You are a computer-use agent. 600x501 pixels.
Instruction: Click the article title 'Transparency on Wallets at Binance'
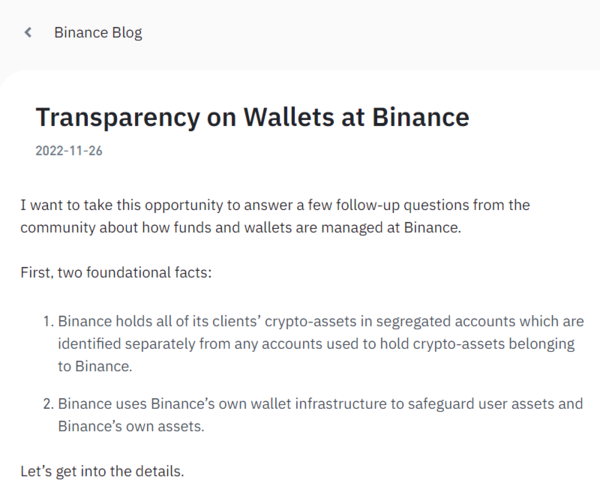tap(252, 117)
